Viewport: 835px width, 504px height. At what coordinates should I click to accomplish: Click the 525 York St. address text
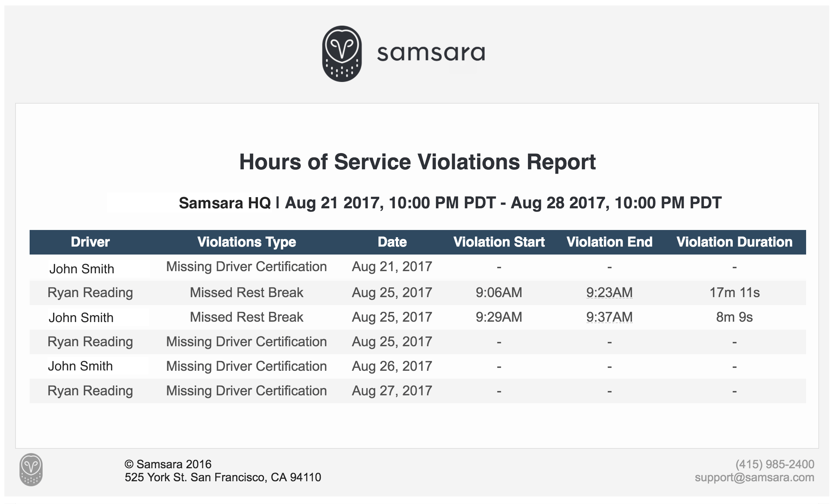point(223,477)
